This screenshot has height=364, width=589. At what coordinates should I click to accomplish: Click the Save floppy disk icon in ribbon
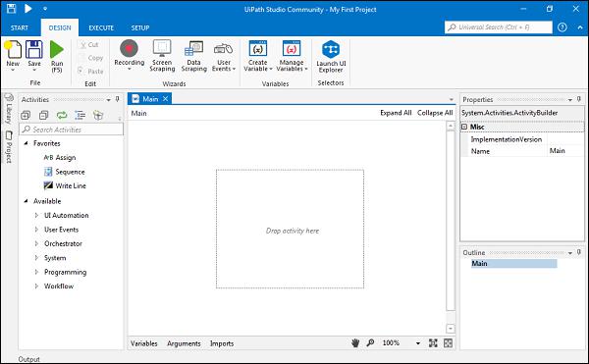coord(33,49)
